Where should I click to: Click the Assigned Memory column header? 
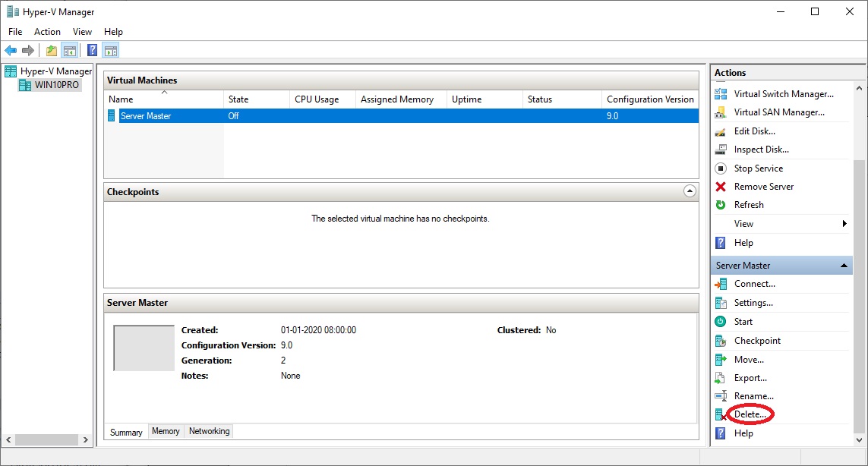coord(401,99)
